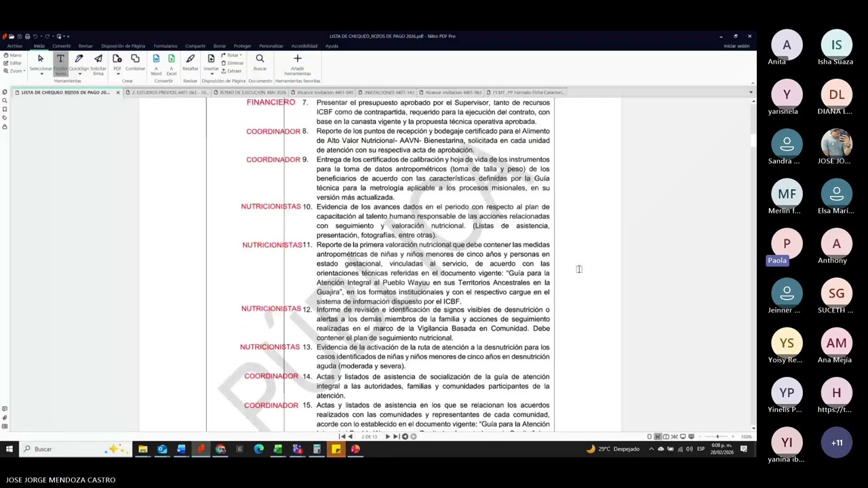Open the notifications center icon
Image resolution: width=868 pixels, height=488 pixels.
pos(744,449)
